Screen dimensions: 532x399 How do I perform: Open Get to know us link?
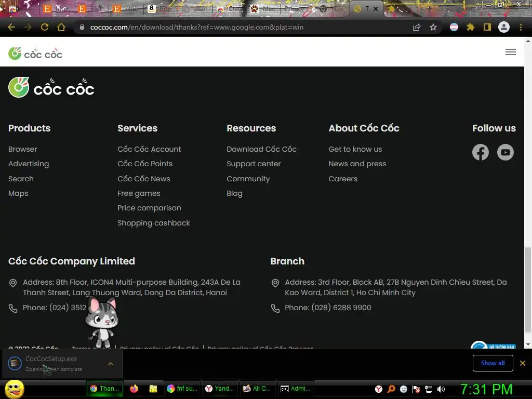pos(355,149)
